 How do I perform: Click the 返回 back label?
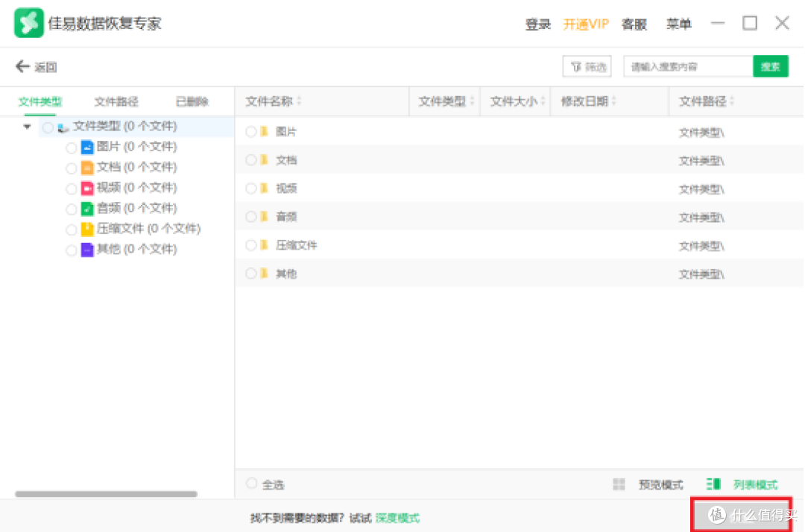click(45, 67)
